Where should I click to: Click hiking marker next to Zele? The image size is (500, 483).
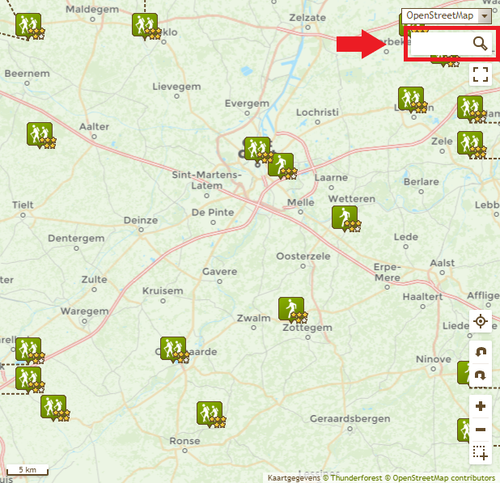point(470,144)
